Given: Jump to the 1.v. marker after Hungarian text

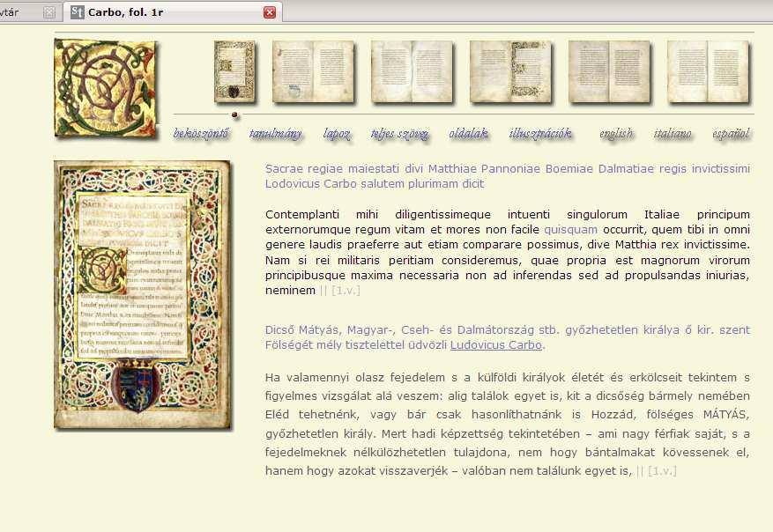Looking at the screenshot, I should coord(662,470).
